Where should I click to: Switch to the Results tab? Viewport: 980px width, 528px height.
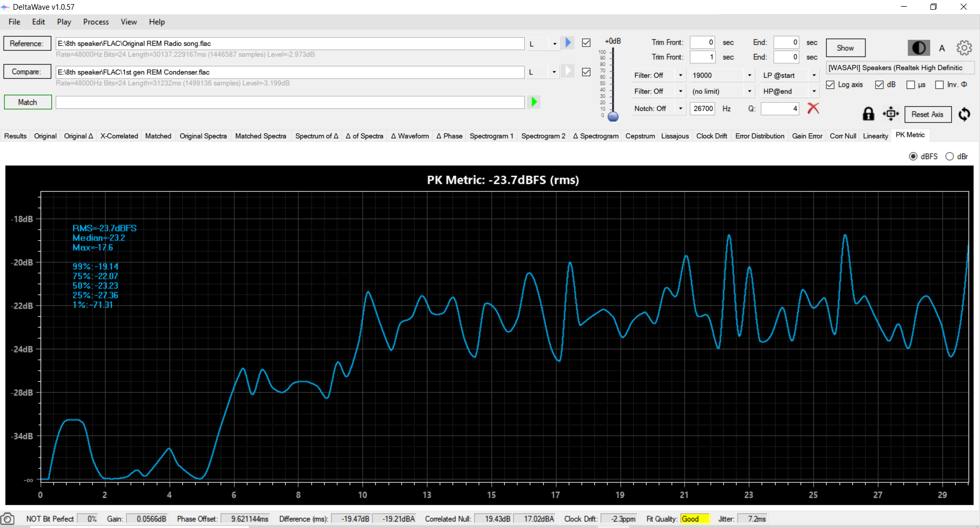pos(15,136)
